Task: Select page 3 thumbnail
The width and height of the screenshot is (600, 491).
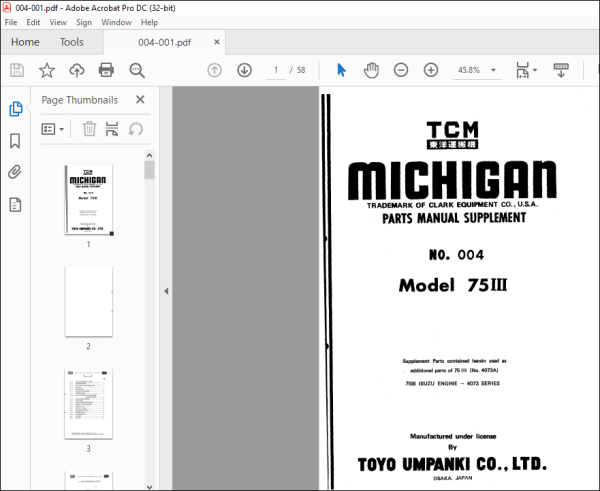Action: [x=89, y=404]
